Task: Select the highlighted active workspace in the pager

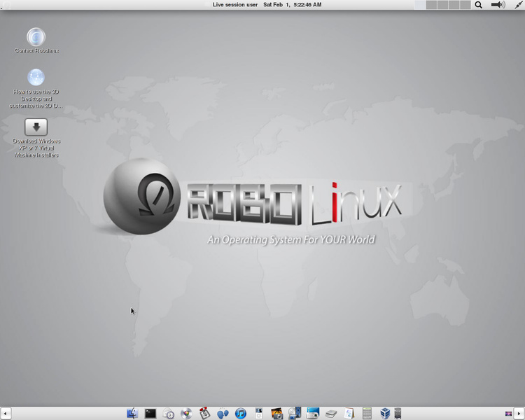Action: (x=420, y=5)
